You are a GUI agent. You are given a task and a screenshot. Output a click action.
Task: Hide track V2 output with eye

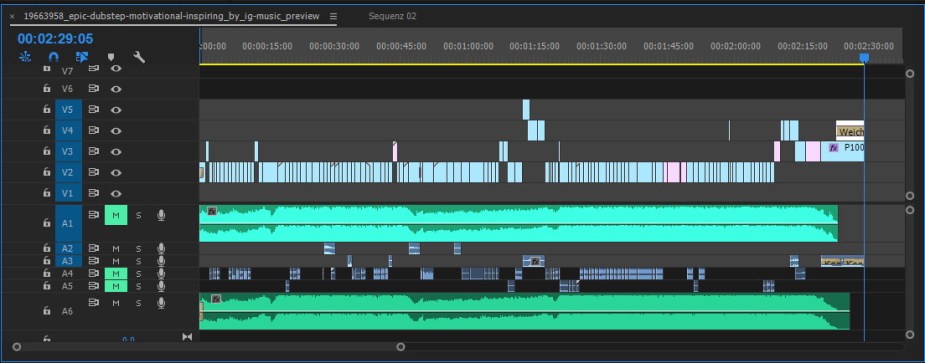click(x=116, y=172)
